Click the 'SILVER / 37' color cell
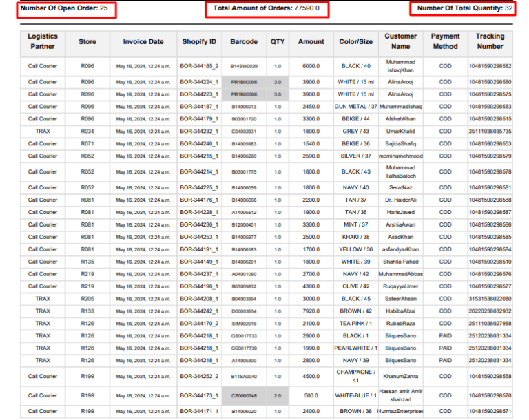 [x=356, y=156]
